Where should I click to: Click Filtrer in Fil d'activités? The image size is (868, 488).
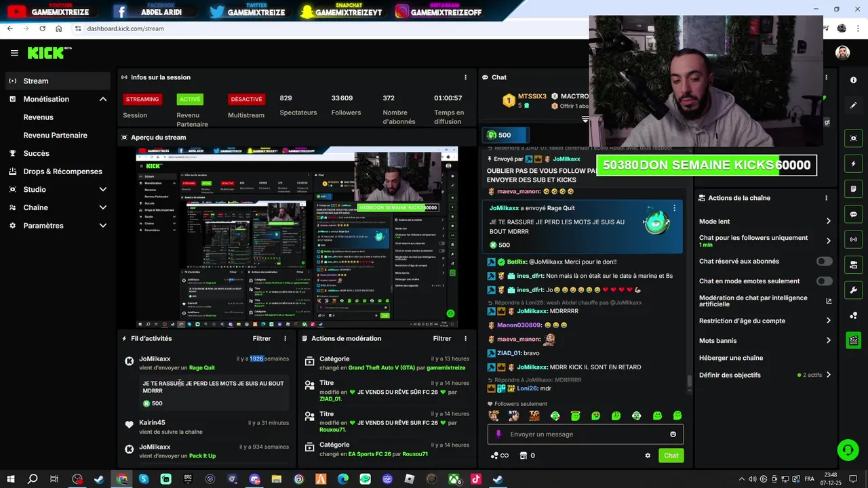pyautogui.click(x=262, y=338)
